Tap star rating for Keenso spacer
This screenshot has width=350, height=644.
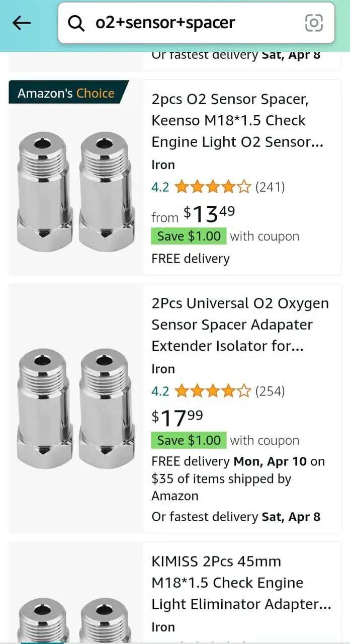point(212,187)
